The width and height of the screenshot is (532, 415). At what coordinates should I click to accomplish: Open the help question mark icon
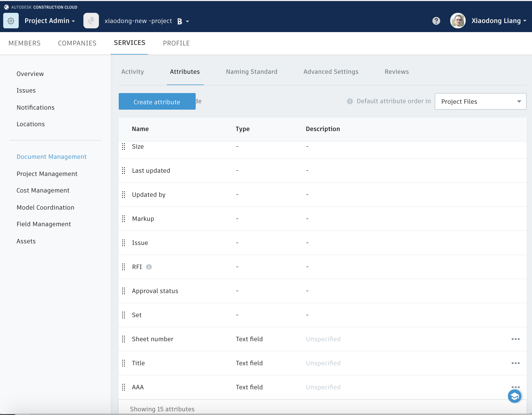click(x=436, y=21)
